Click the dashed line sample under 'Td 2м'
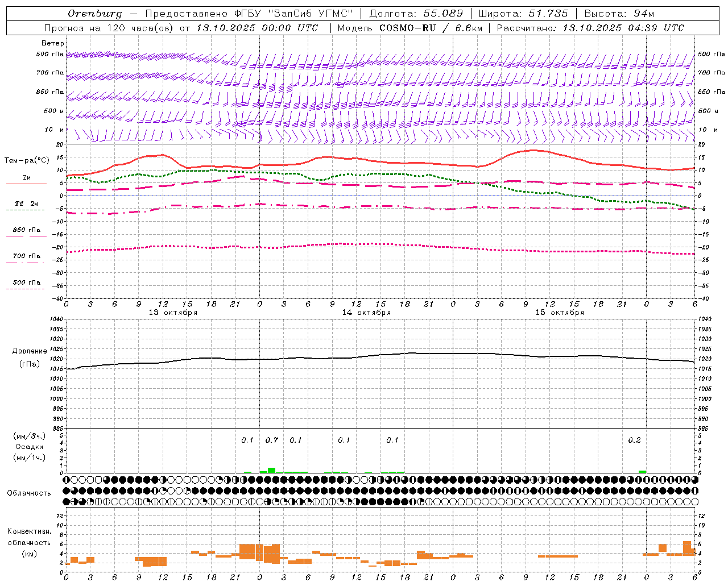Viewport: 728px width, 582px height. click(x=25, y=210)
